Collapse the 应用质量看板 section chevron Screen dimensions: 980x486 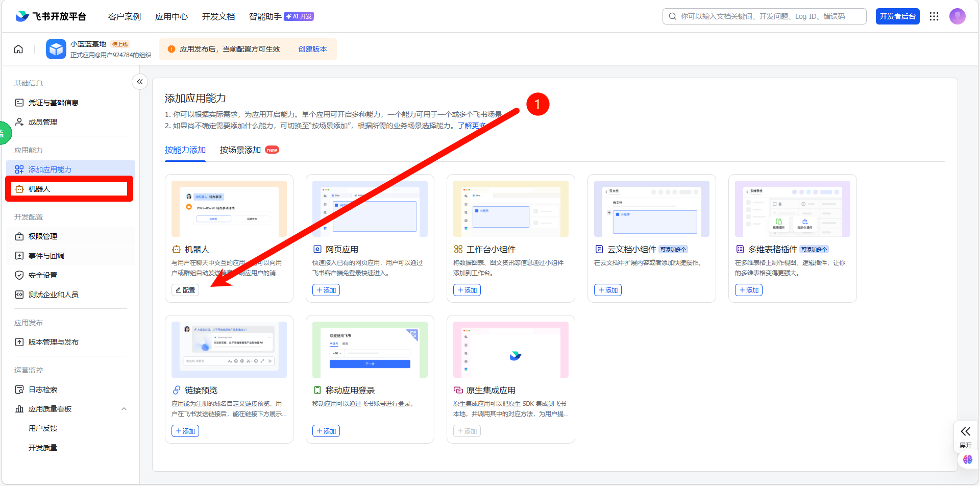click(x=124, y=409)
